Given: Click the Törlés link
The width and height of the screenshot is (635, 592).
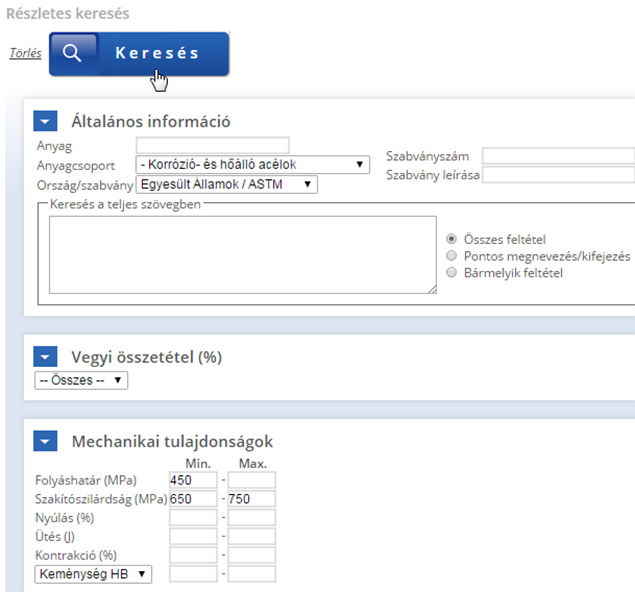Looking at the screenshot, I should (26, 53).
